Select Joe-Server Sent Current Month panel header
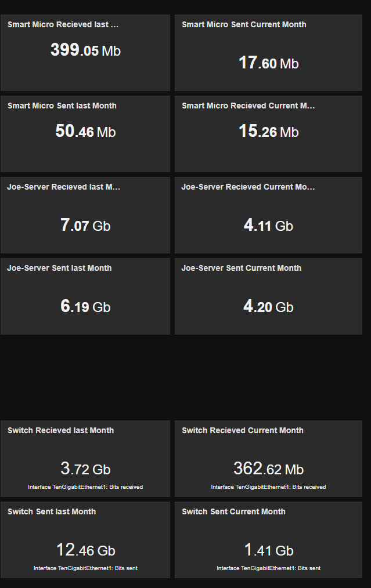The image size is (371, 588). 242,268
